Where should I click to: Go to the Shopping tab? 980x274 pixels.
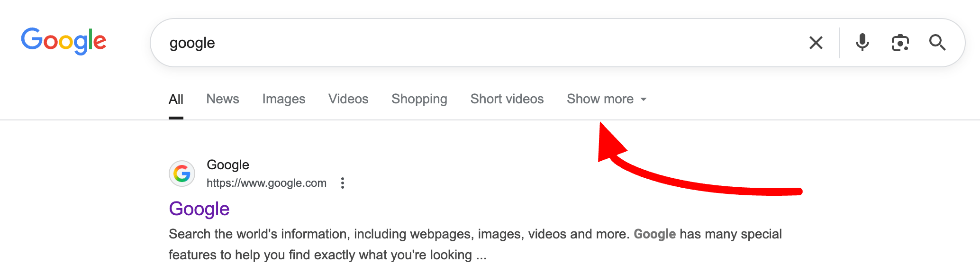tap(419, 99)
